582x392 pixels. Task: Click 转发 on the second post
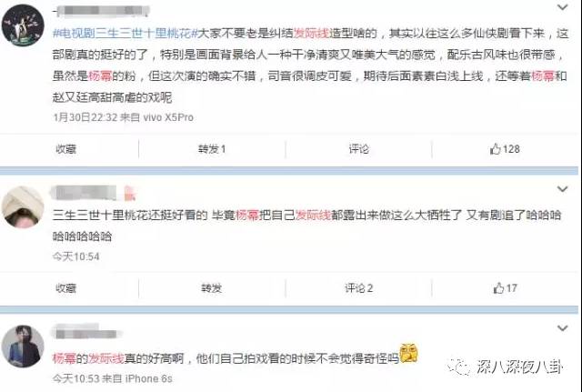[x=212, y=288]
